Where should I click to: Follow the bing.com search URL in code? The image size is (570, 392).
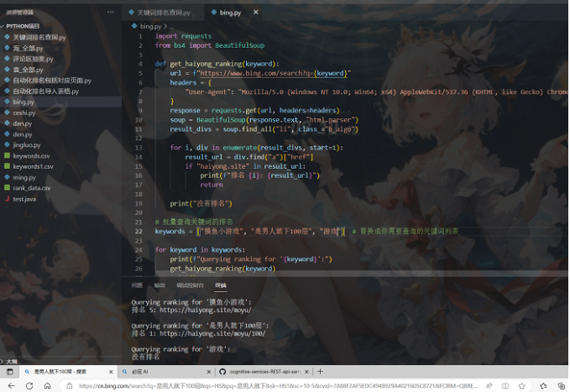point(273,73)
